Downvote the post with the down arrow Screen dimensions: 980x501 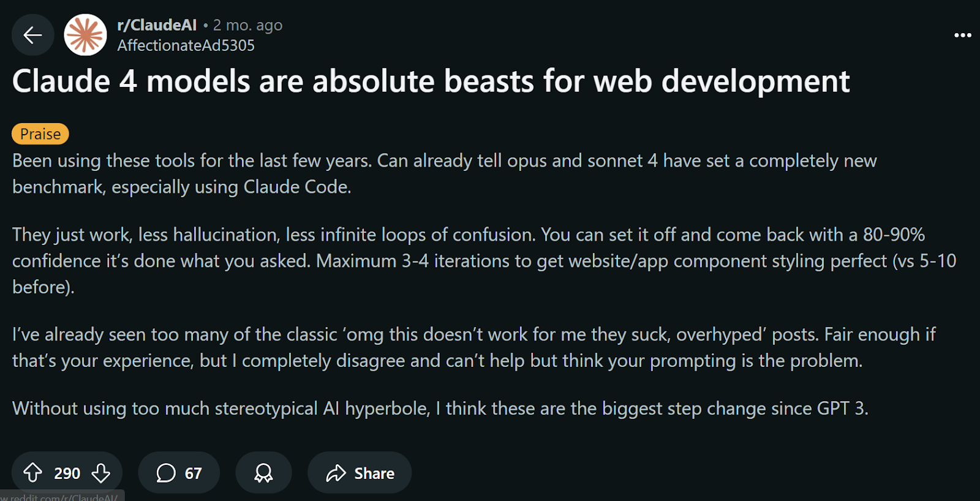(101, 473)
